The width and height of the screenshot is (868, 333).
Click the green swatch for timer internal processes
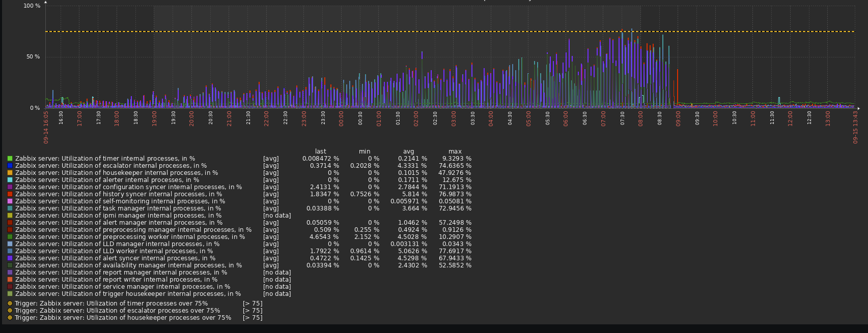[10, 159]
